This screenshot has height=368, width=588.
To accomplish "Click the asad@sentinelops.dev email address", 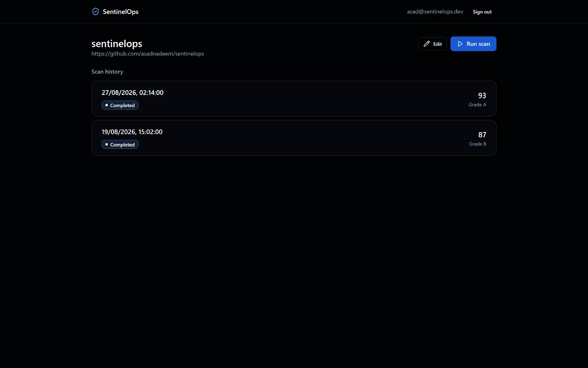I will click(x=435, y=12).
